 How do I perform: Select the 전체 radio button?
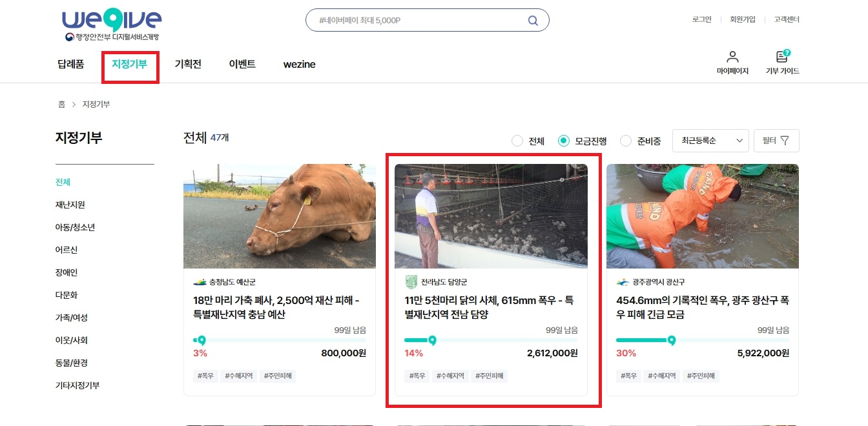point(517,141)
